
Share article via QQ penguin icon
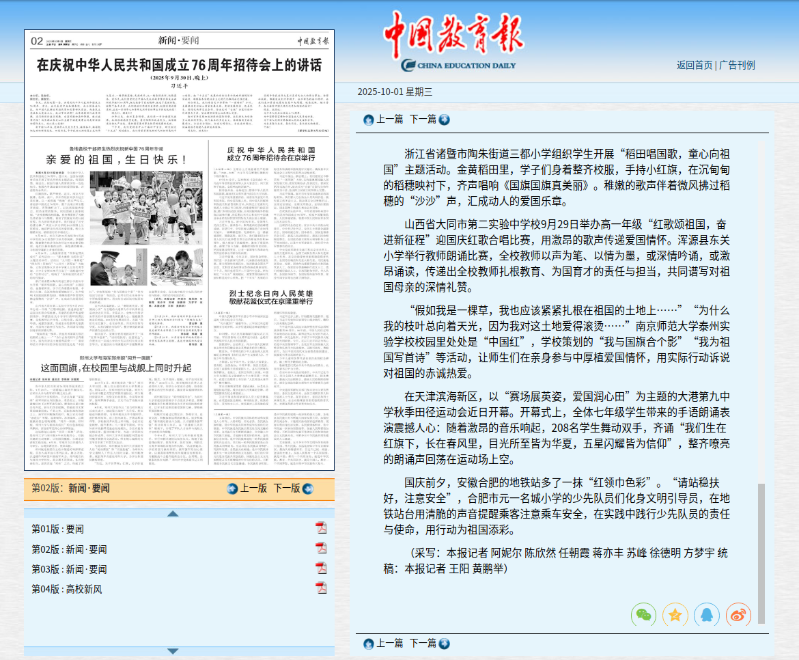(x=706, y=614)
